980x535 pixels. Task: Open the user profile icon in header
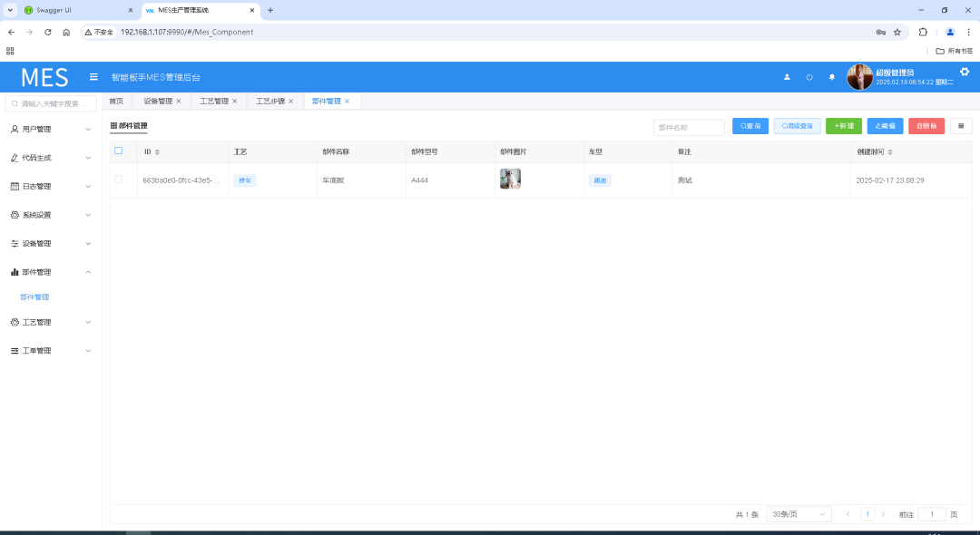pyautogui.click(x=787, y=77)
